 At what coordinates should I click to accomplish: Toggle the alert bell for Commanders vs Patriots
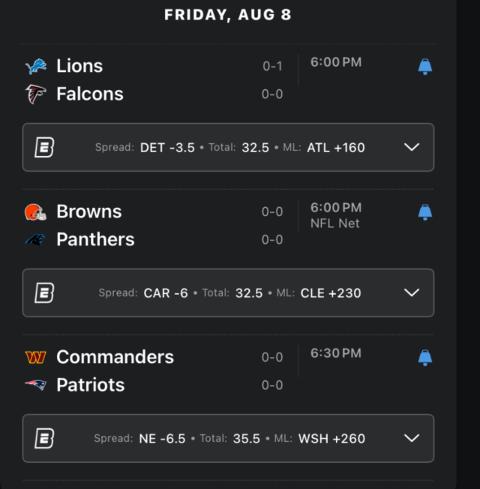point(425,358)
